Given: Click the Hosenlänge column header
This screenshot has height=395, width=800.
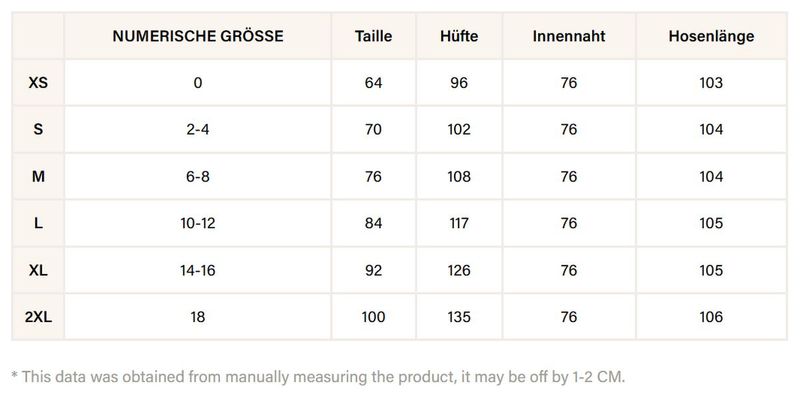Looking at the screenshot, I should click(x=711, y=36).
